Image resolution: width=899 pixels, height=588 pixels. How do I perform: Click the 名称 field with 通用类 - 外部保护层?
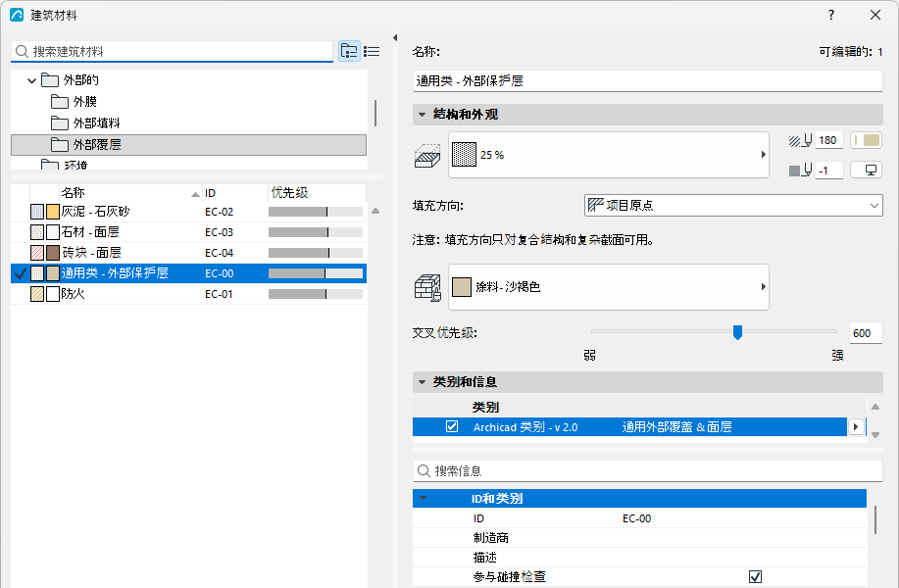pyautogui.click(x=647, y=80)
